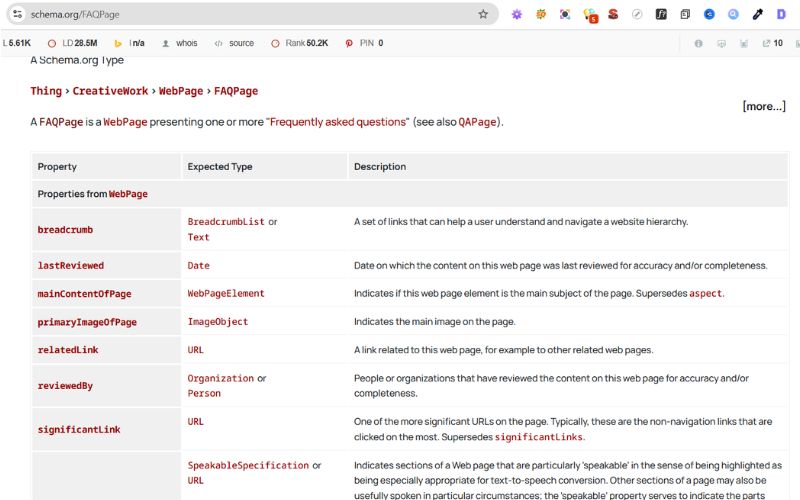This screenshot has width=800, height=500.
Task: Activate the eyedropper color picker extension
Action: [x=758, y=14]
